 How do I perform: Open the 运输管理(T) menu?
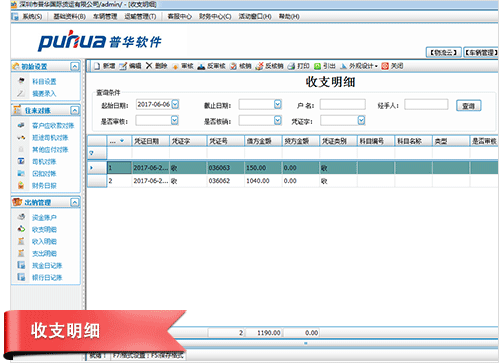[140, 16]
